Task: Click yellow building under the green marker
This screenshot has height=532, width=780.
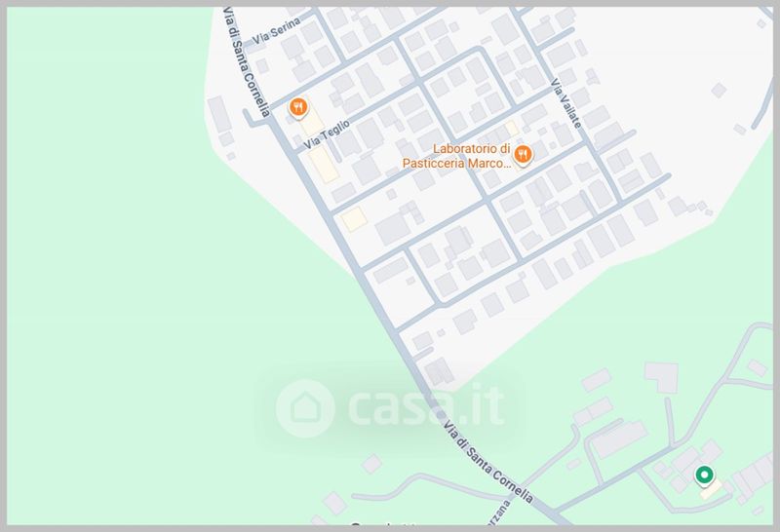Action: [x=711, y=490]
